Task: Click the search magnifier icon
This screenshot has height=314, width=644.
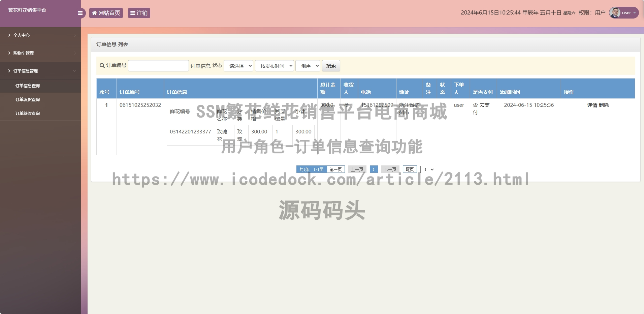Action: 102,66
